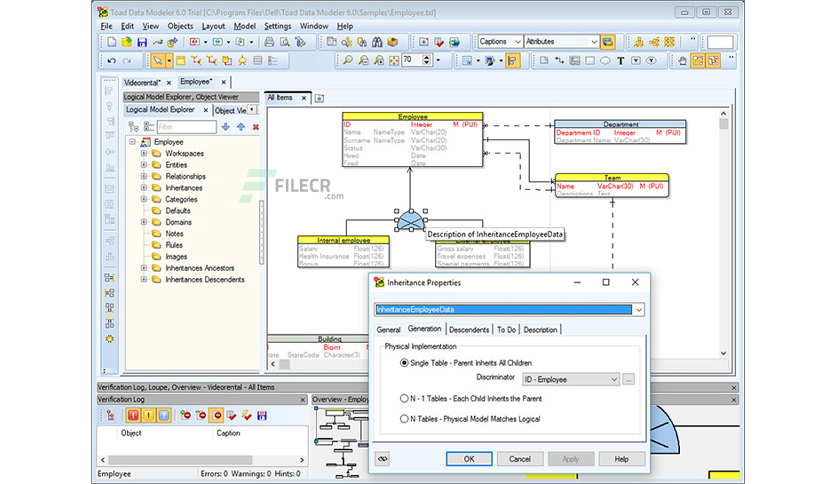Open Print Preview magnifier icon
Screen dimensions: 836x484
click(285, 42)
